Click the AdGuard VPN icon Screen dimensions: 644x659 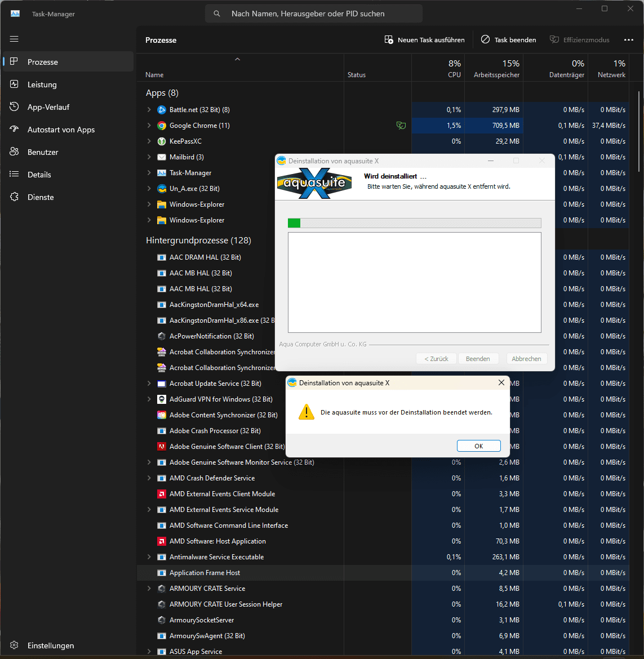point(161,399)
